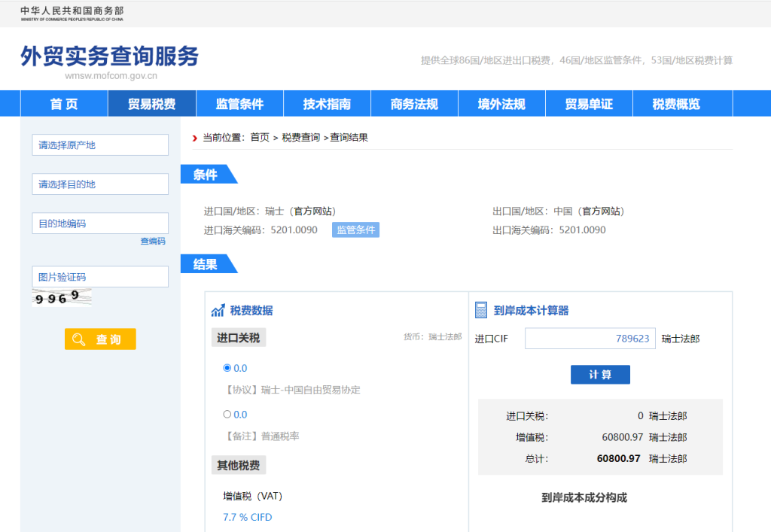The width and height of the screenshot is (771, 532).
Task: Open the 商务法规 navigation tab
Action: pos(414,104)
